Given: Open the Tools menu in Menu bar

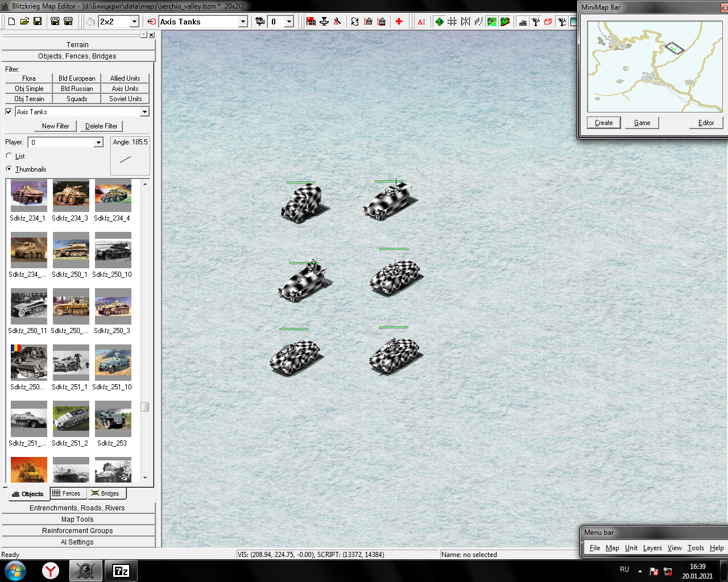Looking at the screenshot, I should point(696,548).
